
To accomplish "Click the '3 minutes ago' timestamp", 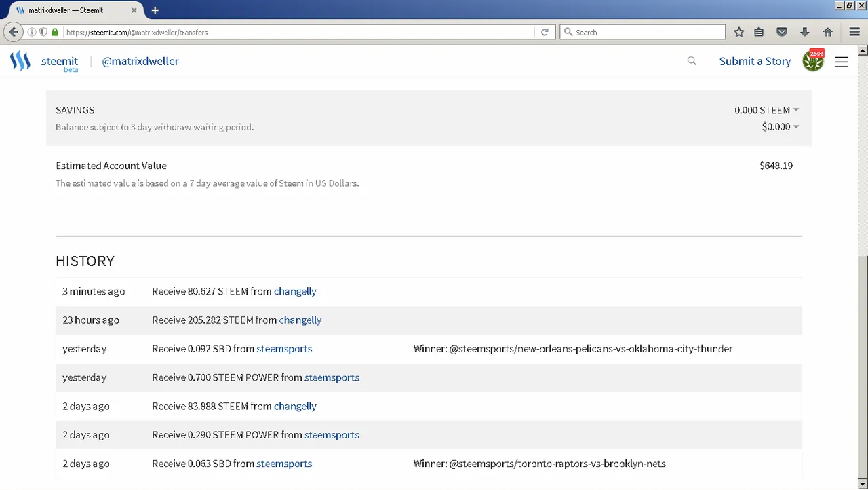I will [94, 291].
